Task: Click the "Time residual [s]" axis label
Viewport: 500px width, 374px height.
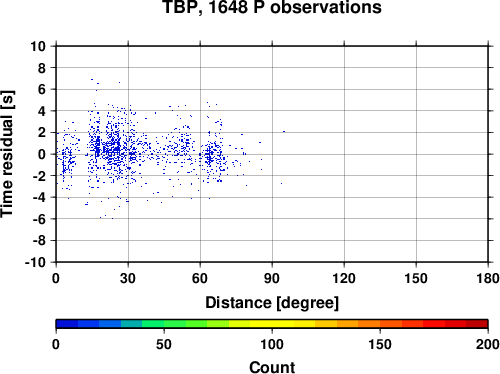Action: coord(7,154)
